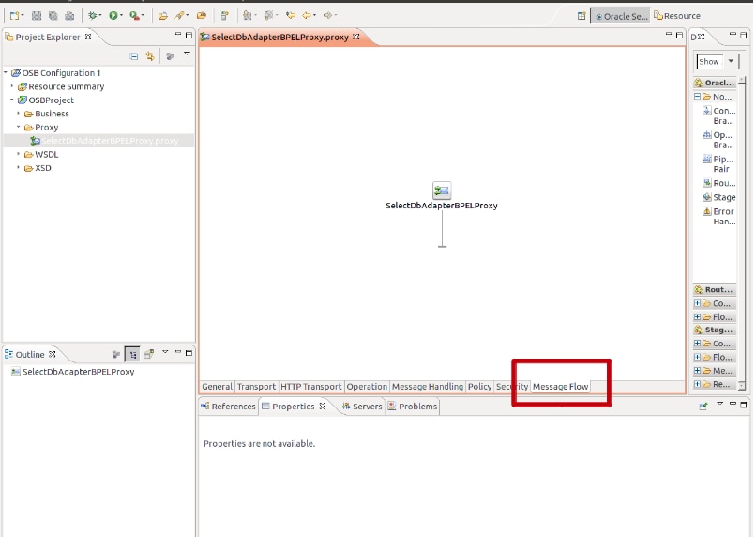Open the Problems view tab
756x537 pixels.
pos(412,407)
